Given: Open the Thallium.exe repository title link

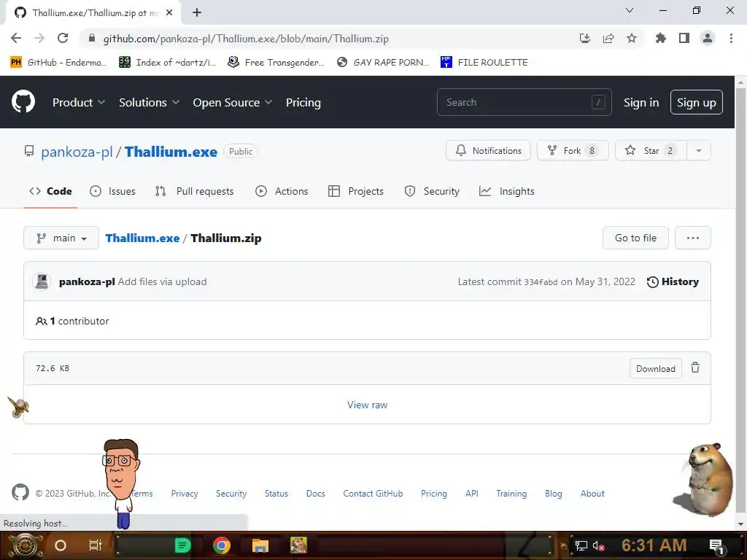Looking at the screenshot, I should pyautogui.click(x=171, y=152).
